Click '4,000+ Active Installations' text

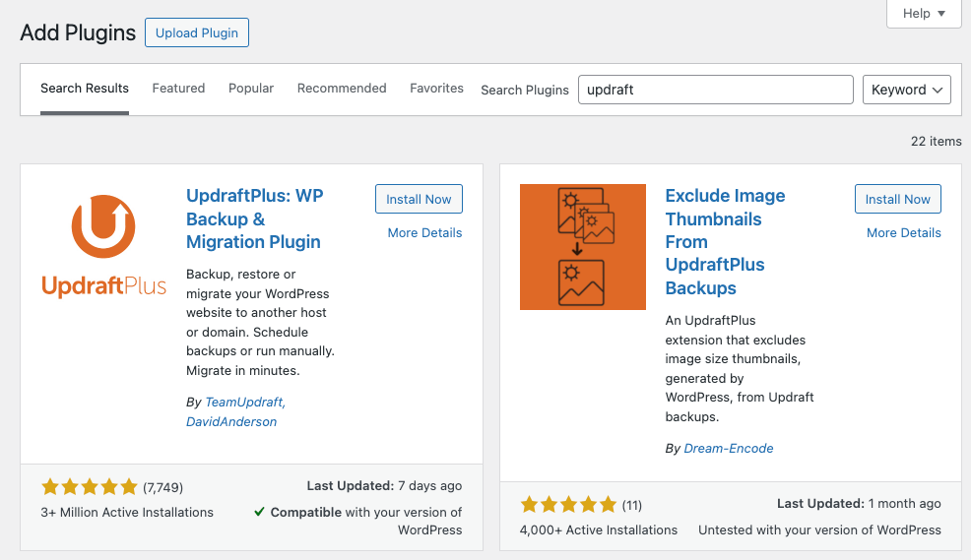pos(598,529)
